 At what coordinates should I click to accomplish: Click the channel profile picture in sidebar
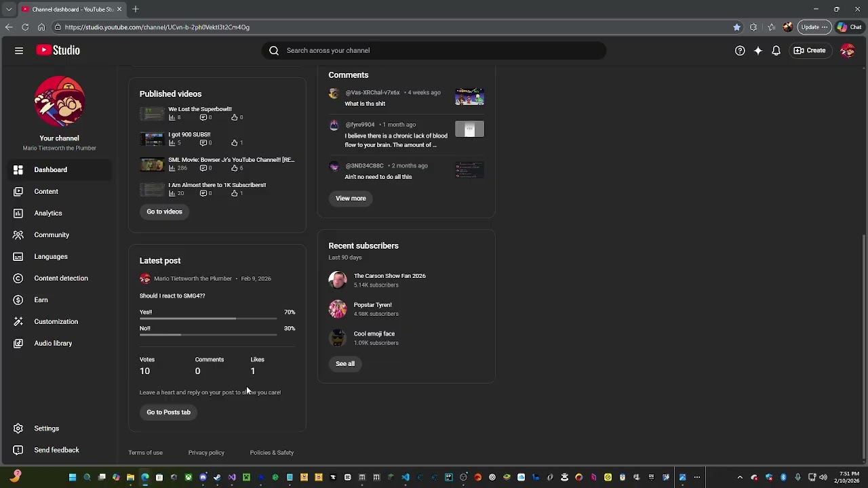pos(59,101)
